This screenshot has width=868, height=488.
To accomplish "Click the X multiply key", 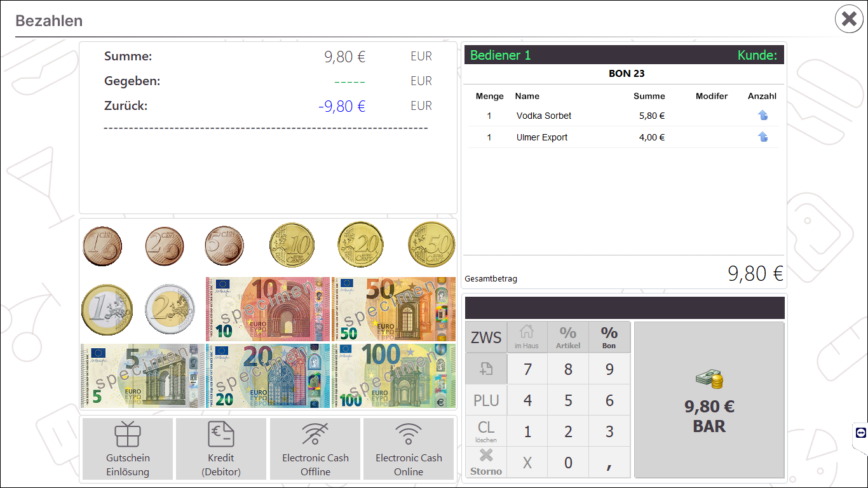I will click(x=527, y=463).
